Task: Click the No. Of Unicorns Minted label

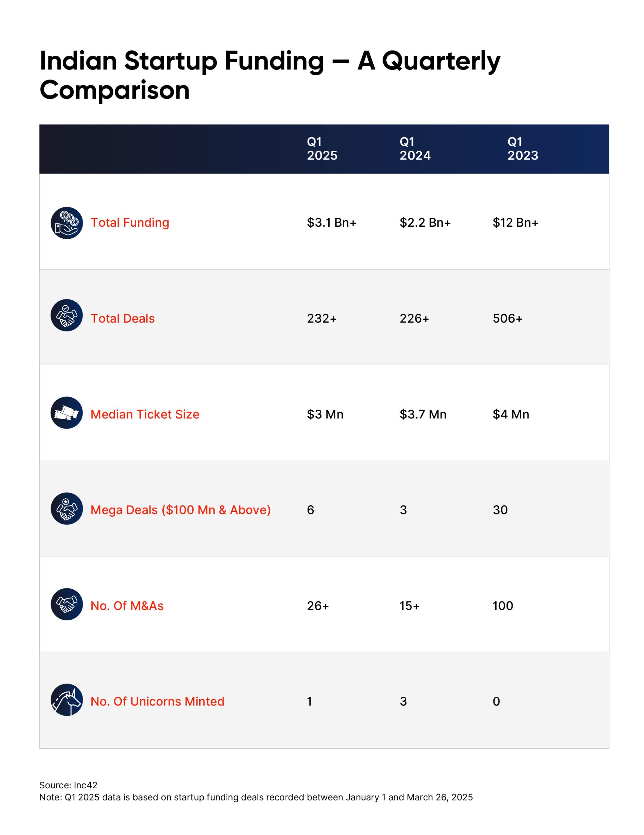Action: pyautogui.click(x=157, y=701)
